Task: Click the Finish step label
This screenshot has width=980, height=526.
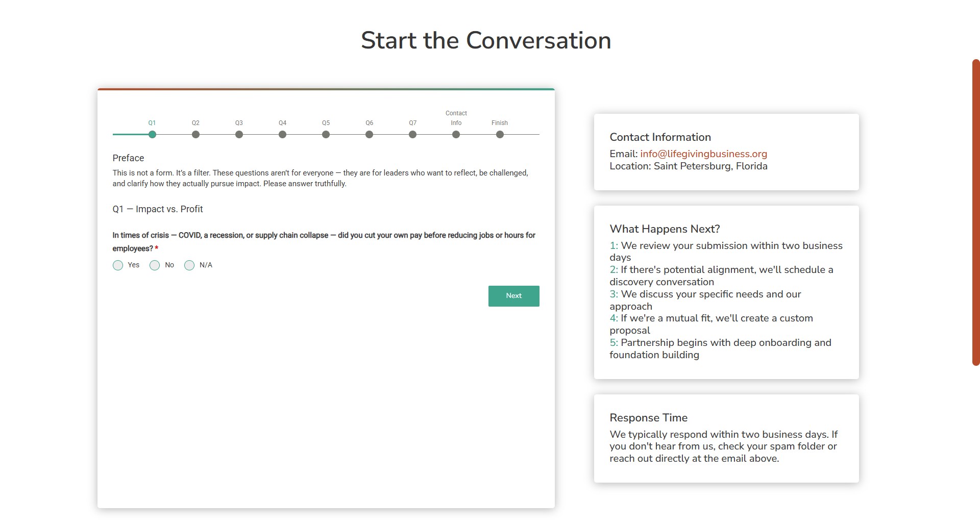Action: pos(500,123)
